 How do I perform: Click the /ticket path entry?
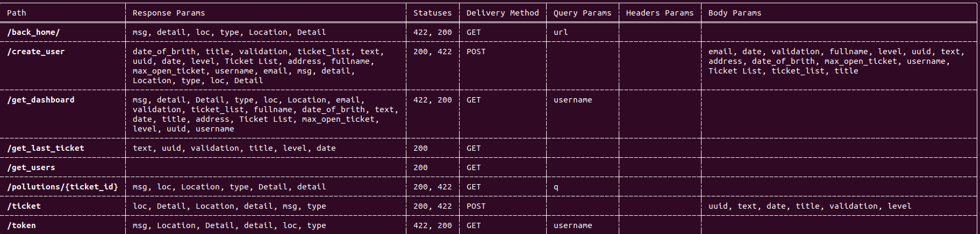point(24,206)
